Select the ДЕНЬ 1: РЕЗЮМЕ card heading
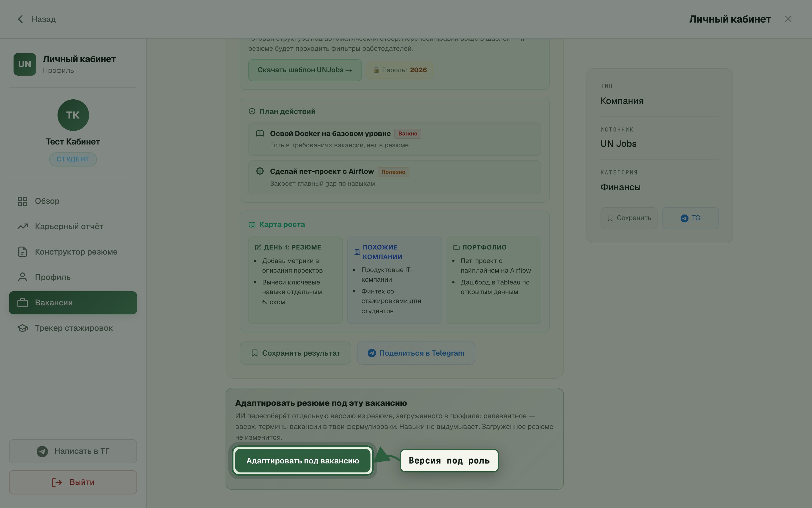812x508 pixels. [292, 247]
